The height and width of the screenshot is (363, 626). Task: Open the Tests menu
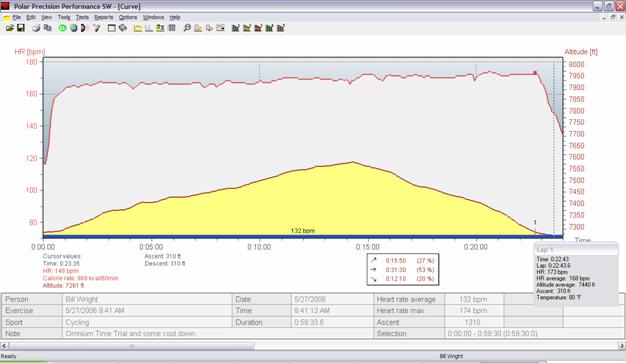(82, 17)
